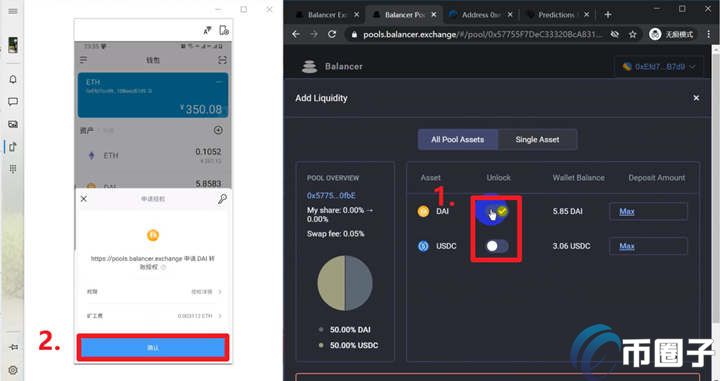Open the settings gear in left sidebar
The width and height of the screenshot is (720, 381).
(13, 370)
